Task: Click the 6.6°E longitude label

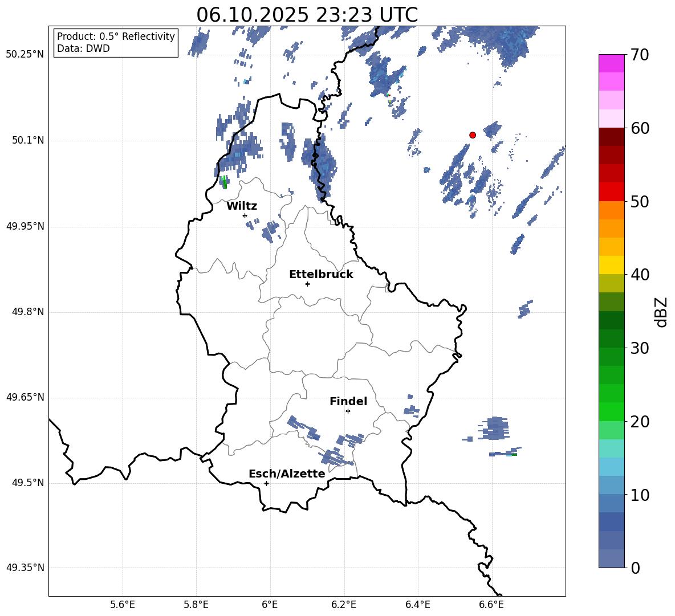Action: point(491,605)
